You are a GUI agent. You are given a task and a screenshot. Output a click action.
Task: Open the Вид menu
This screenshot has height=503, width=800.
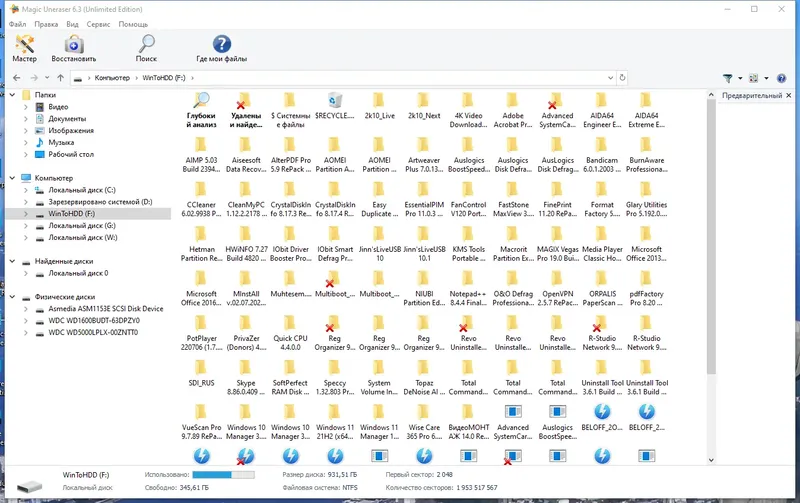tap(72, 24)
